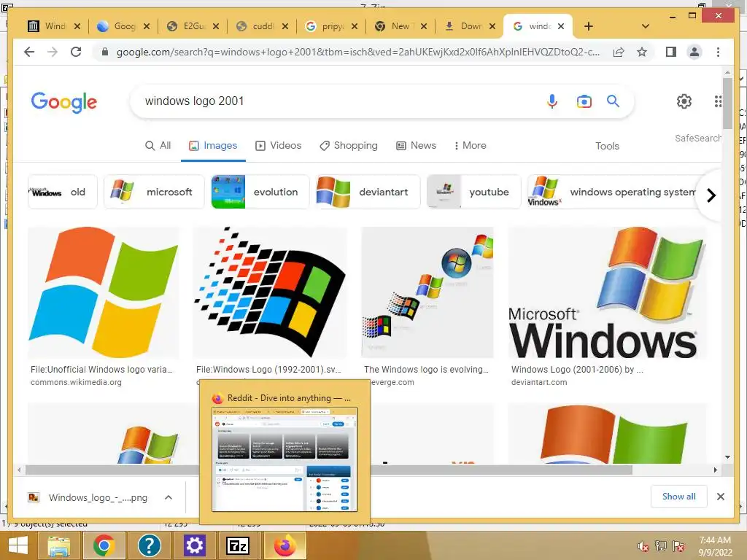Submit search with magnifier icon
The height and width of the screenshot is (560, 747).
coord(613,101)
